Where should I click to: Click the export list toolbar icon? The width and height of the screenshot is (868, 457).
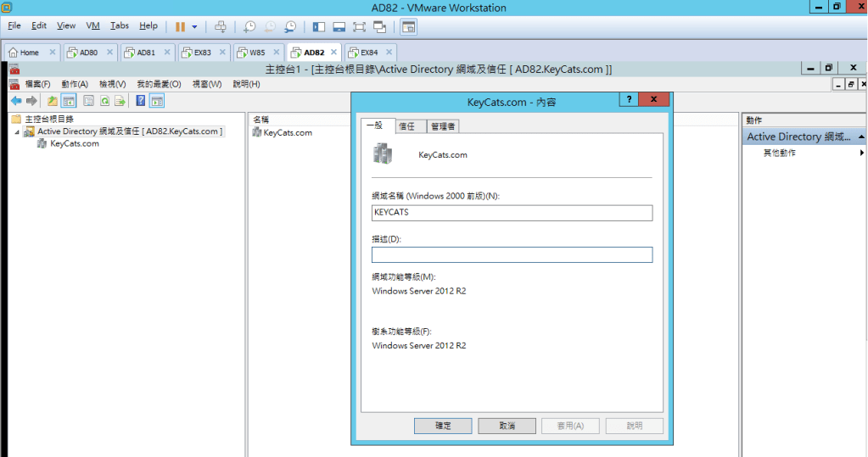point(120,101)
